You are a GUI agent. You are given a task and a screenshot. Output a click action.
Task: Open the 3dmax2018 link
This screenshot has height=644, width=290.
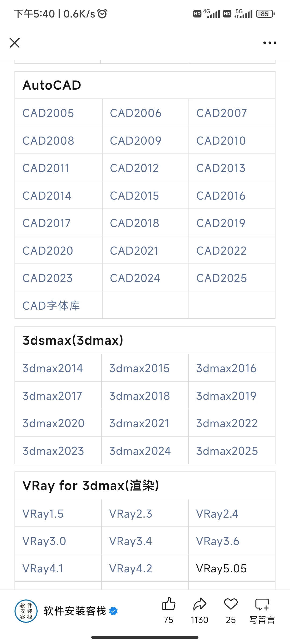click(x=140, y=396)
